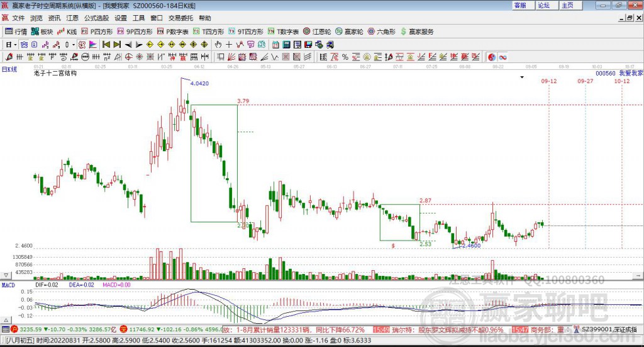This screenshot has height=347, width=644.
Task: Open the 设置 menu
Action: pos(121,18)
